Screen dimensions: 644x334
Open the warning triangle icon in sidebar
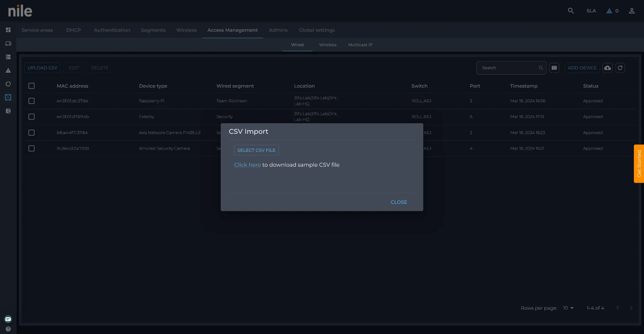pos(8,70)
